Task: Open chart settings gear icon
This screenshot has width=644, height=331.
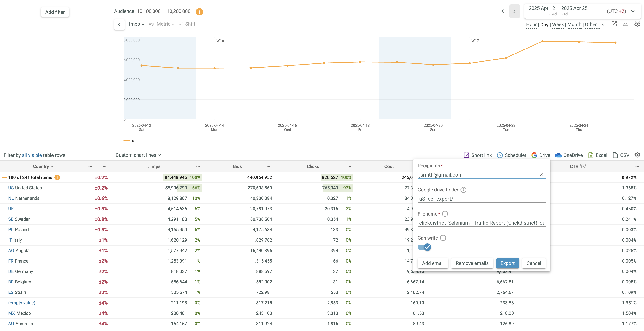Action: pyautogui.click(x=637, y=24)
